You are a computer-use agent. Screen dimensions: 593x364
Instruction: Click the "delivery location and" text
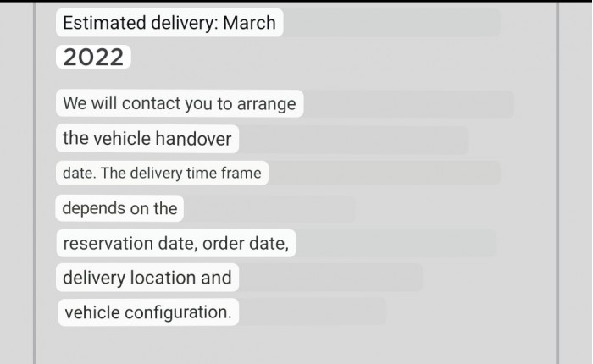tap(147, 278)
